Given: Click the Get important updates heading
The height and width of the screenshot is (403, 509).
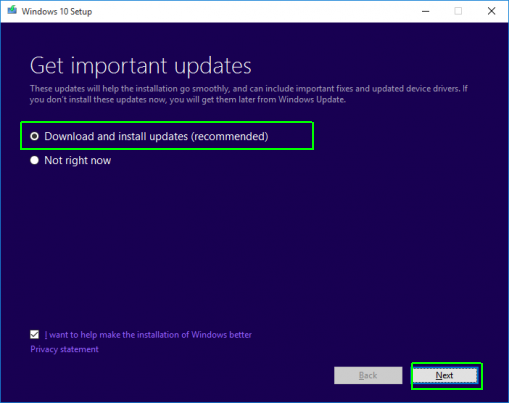Looking at the screenshot, I should coord(141,66).
